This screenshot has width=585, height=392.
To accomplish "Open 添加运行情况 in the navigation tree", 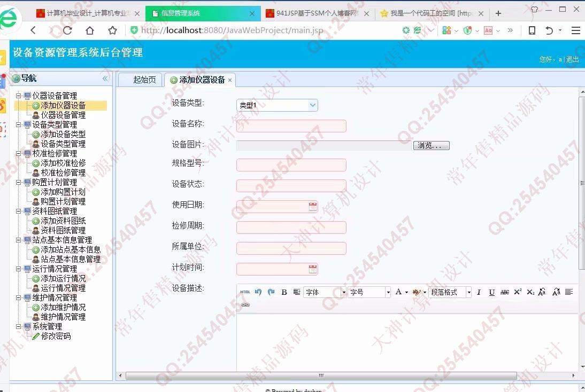I will coord(63,278).
